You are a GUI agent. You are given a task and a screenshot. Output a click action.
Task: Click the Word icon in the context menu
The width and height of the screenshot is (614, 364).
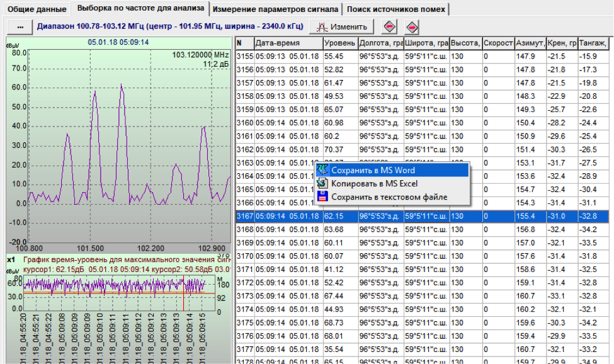pyautogui.click(x=323, y=170)
